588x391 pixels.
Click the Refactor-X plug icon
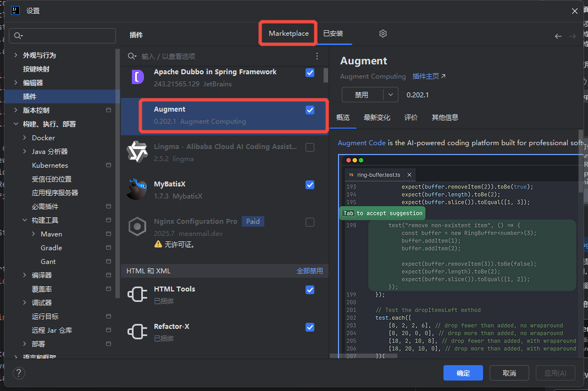(x=137, y=332)
